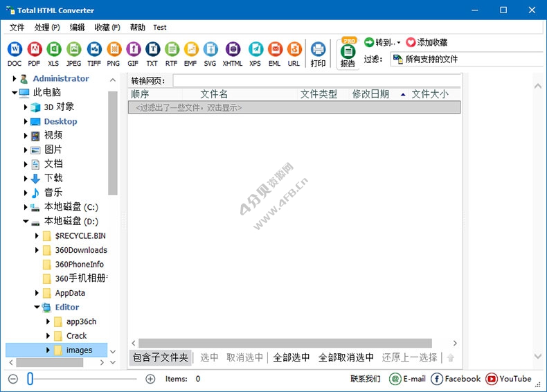Select the images folder
547x392 pixels.
(x=79, y=350)
